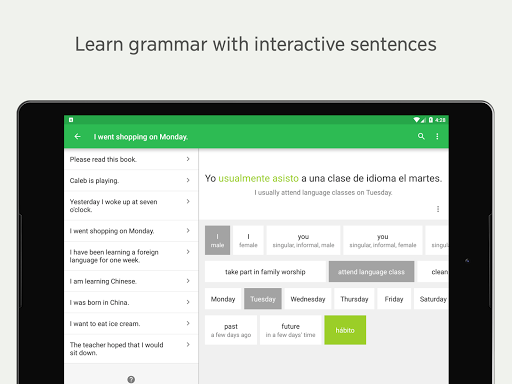Select the 'I female' subject option
The image size is (512, 384).
click(248, 240)
